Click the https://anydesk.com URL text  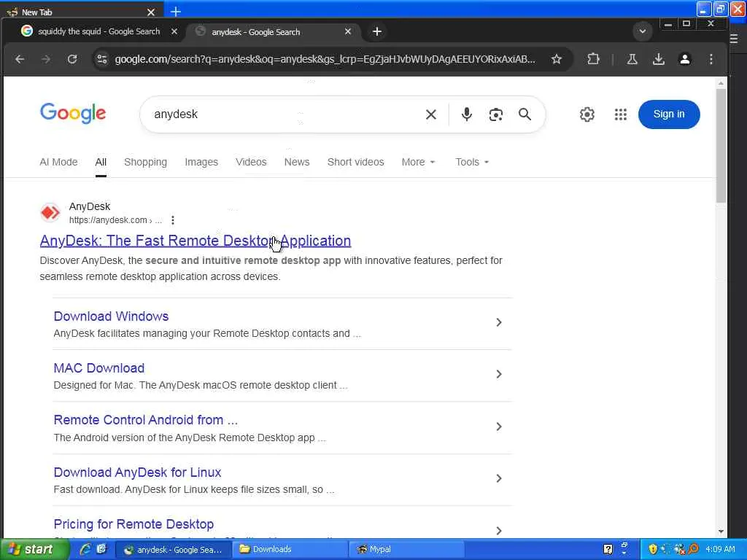(x=108, y=220)
